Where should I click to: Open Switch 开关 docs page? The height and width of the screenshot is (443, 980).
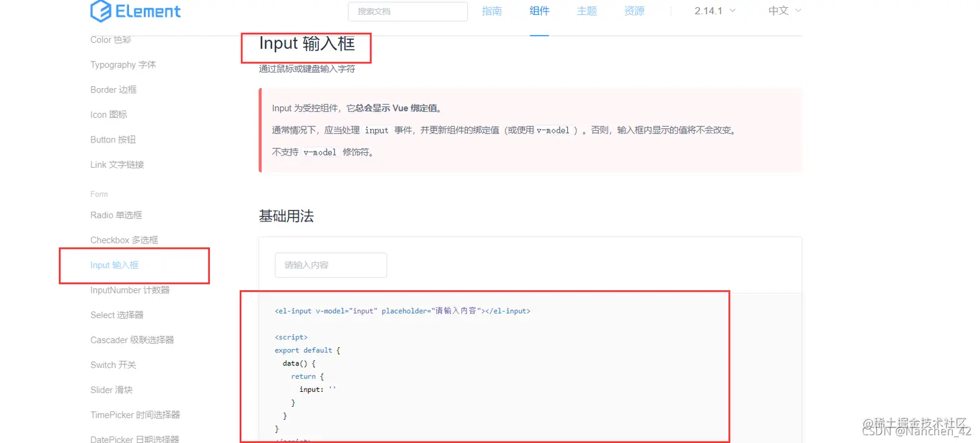click(113, 365)
